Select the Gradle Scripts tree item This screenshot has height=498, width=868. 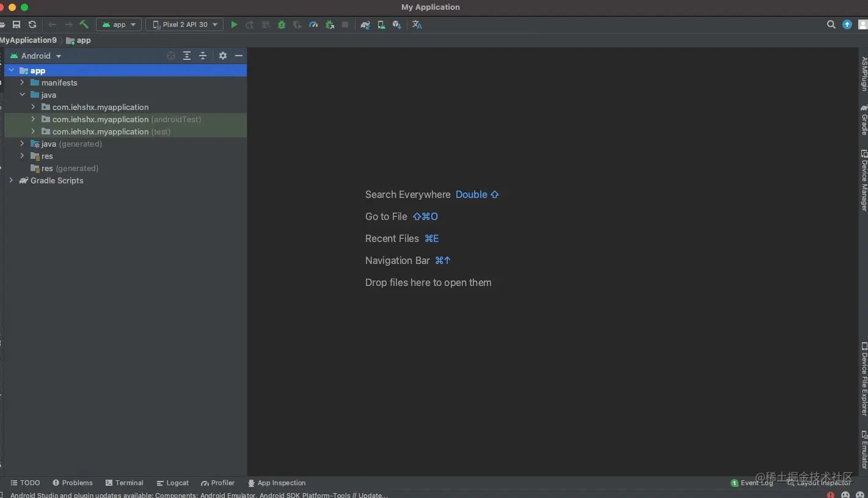point(57,180)
